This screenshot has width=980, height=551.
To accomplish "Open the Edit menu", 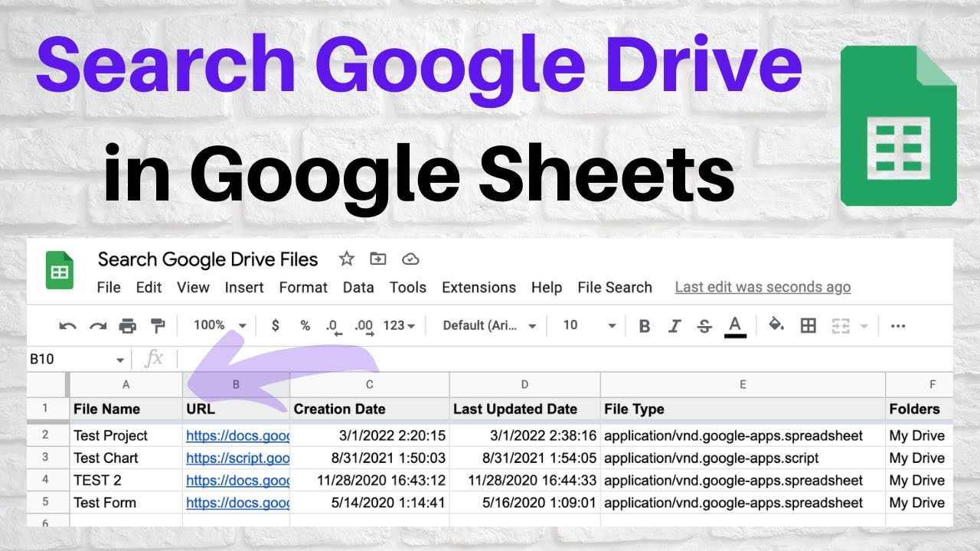I will pyautogui.click(x=149, y=288).
